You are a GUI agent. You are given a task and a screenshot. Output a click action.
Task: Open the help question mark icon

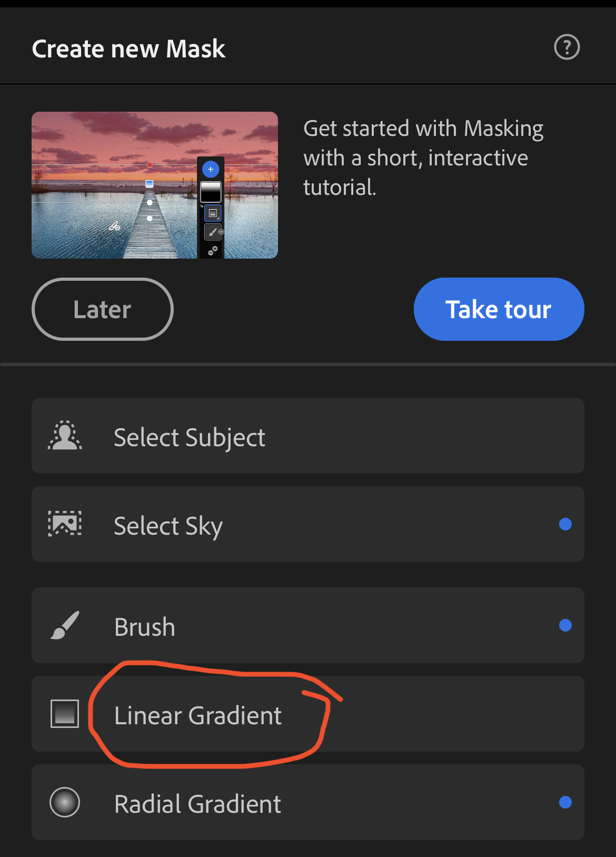[567, 47]
